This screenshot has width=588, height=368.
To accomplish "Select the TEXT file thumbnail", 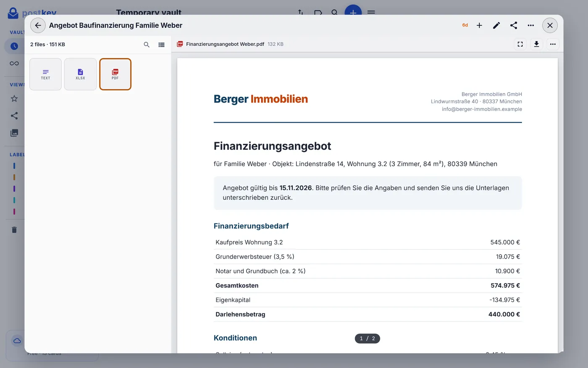I will [x=45, y=74].
